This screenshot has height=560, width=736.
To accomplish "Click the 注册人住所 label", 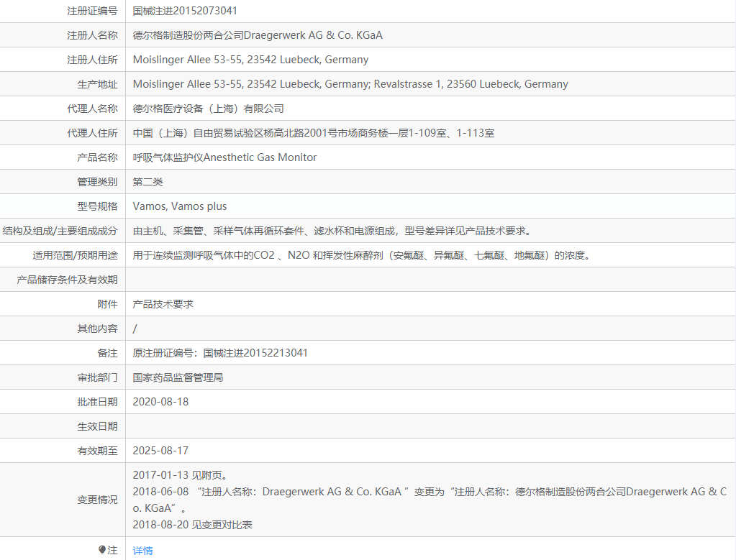I will click(x=93, y=60).
